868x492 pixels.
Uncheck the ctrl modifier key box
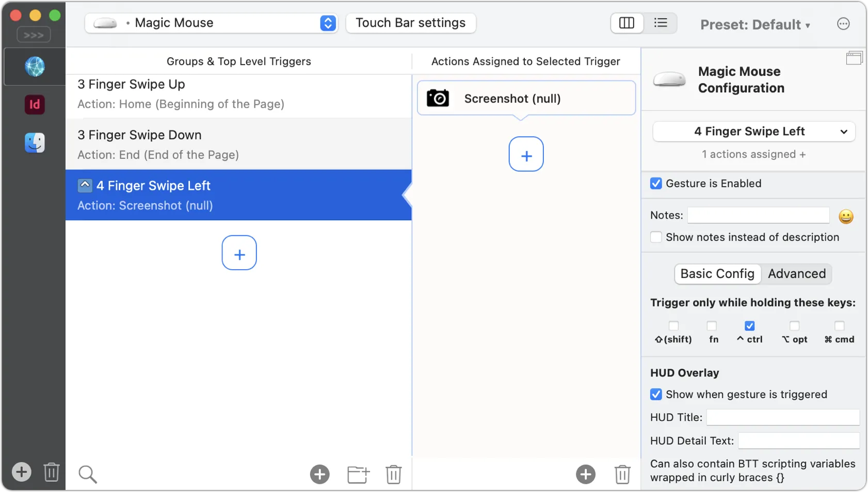pyautogui.click(x=750, y=326)
